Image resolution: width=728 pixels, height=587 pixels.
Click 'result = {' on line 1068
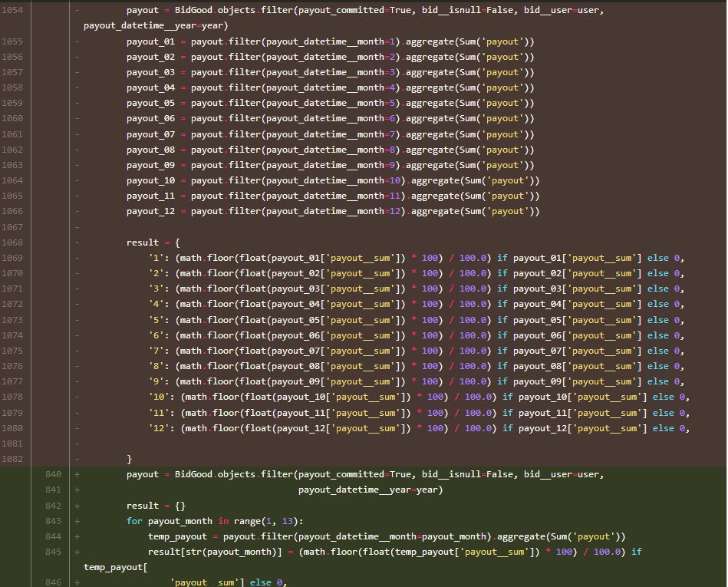click(153, 242)
